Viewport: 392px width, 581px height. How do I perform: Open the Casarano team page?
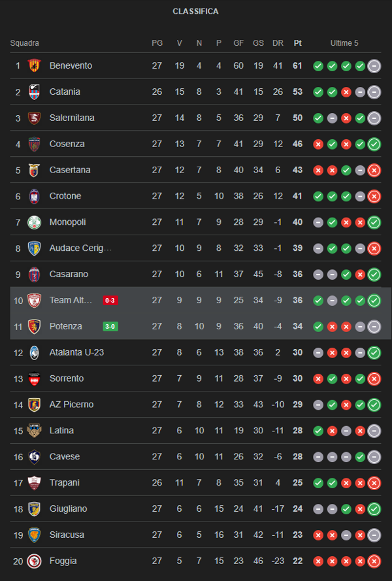click(69, 274)
